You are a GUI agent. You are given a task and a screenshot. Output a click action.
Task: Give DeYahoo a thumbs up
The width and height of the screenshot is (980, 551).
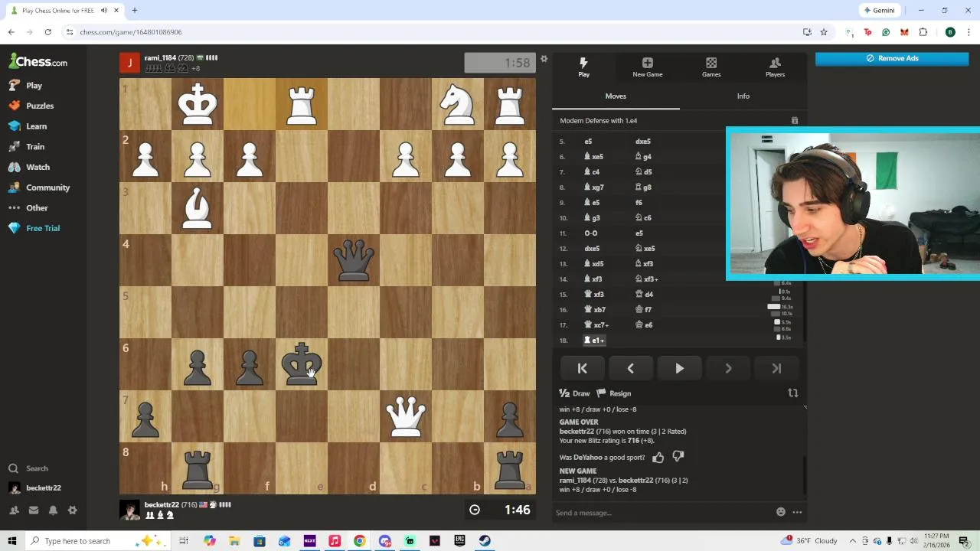click(x=658, y=458)
